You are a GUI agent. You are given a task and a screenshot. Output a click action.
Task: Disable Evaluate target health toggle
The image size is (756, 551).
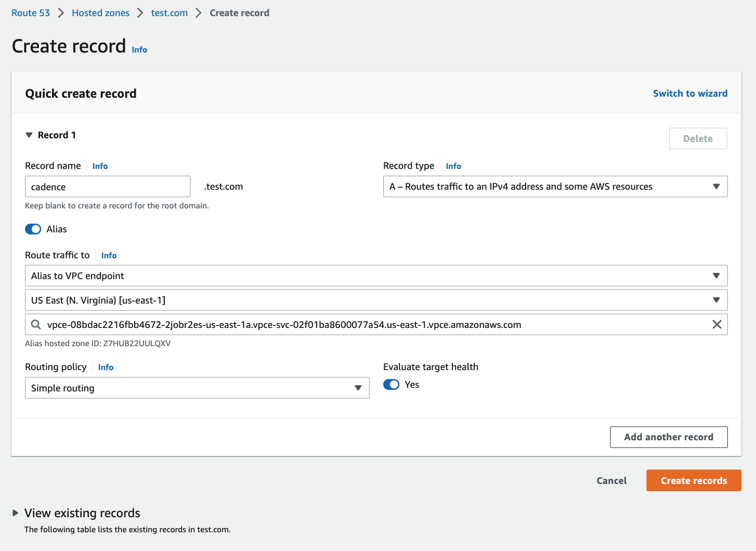(391, 385)
